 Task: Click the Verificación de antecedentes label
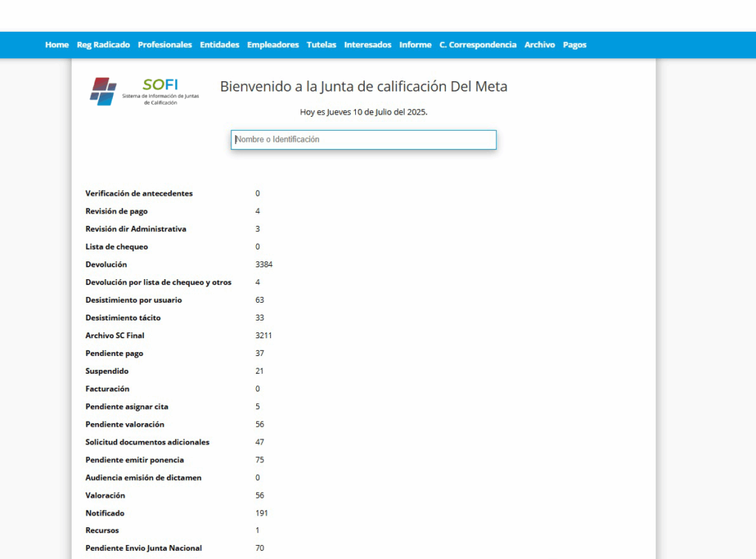coord(139,193)
